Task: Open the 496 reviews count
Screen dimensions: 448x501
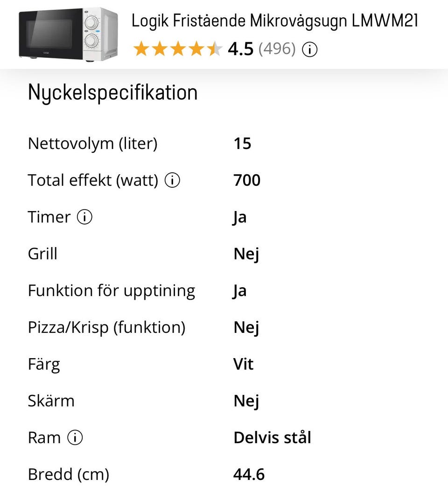Action: pyautogui.click(x=277, y=49)
